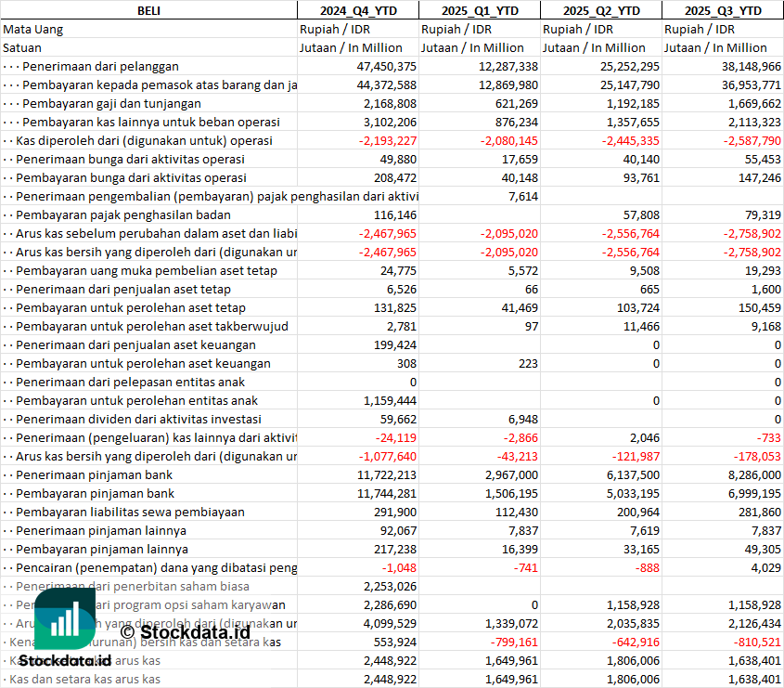Screen dimensions: 784x688
Task: Select the Penerimaan dari pelanggan row label
Action: coord(100,66)
